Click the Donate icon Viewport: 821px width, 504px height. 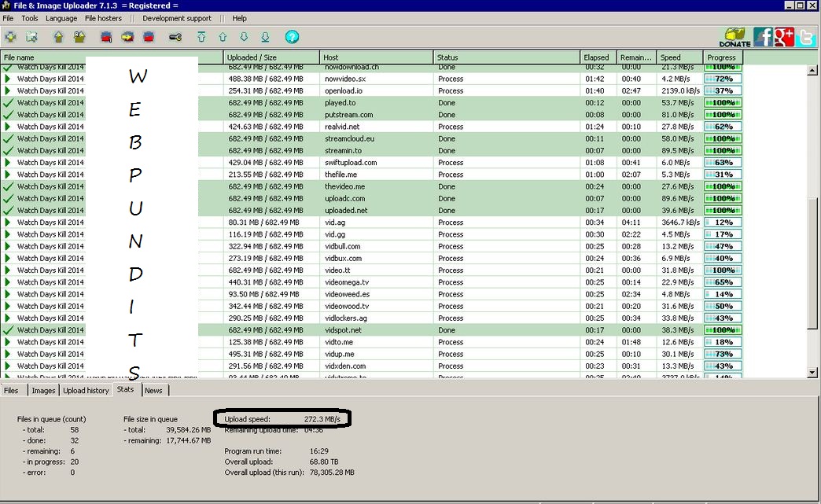(734, 37)
